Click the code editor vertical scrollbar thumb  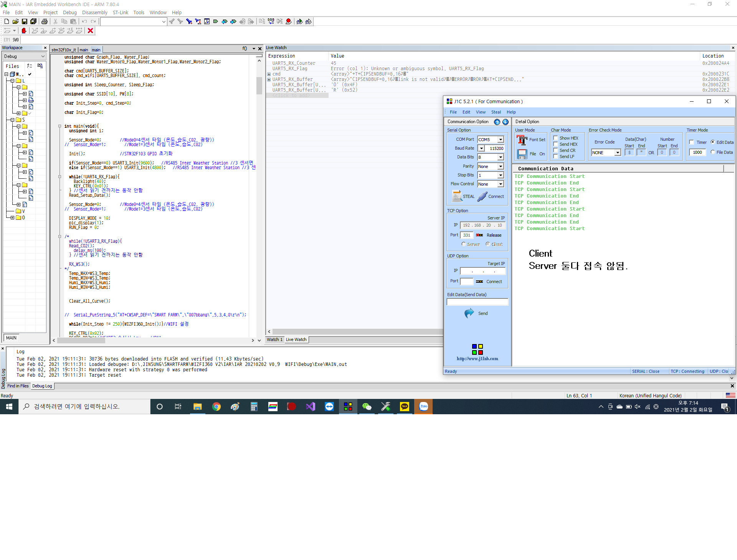(x=259, y=85)
